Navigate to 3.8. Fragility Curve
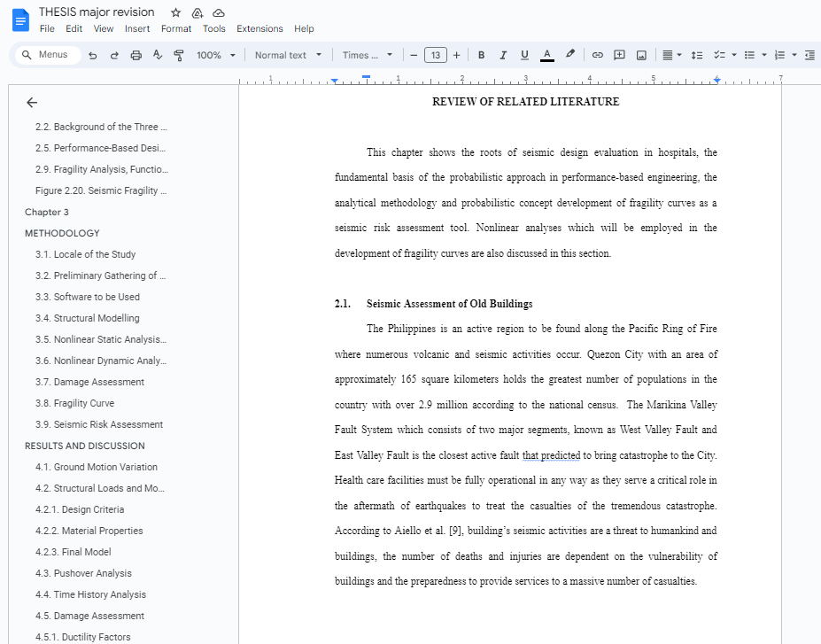The height and width of the screenshot is (644, 821). coord(75,403)
